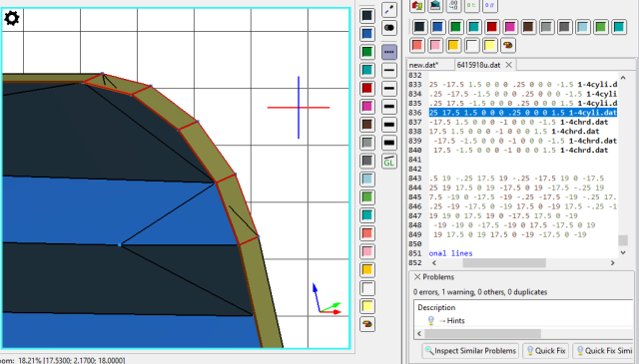Click the palette icon below the vertical swatches

(367, 324)
